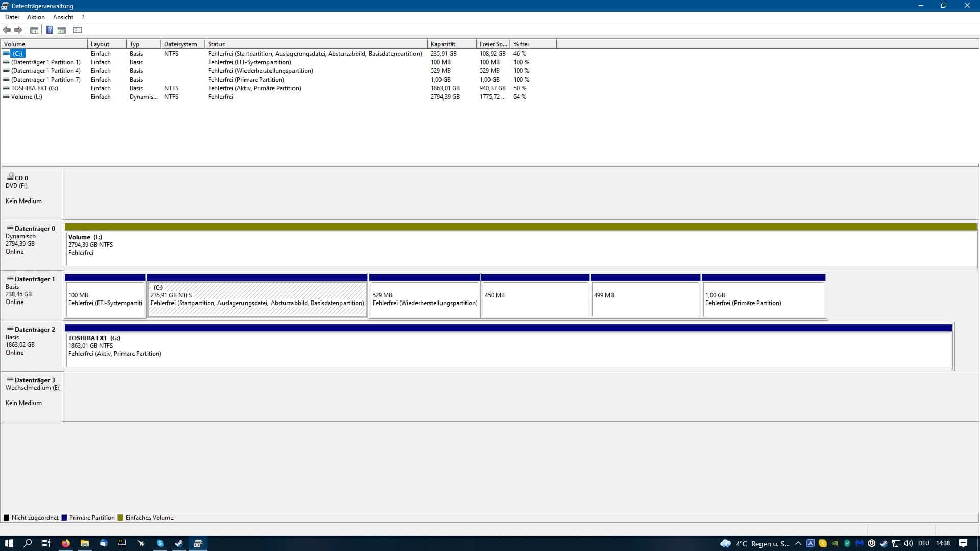The width and height of the screenshot is (980, 551).
Task: Select the (C:) volume row in list
Action: tap(278, 54)
